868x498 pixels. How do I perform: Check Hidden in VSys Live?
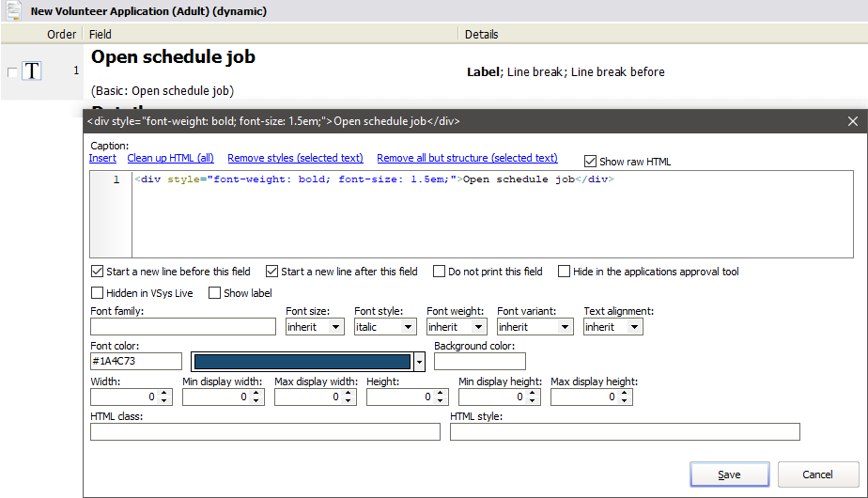(x=98, y=293)
